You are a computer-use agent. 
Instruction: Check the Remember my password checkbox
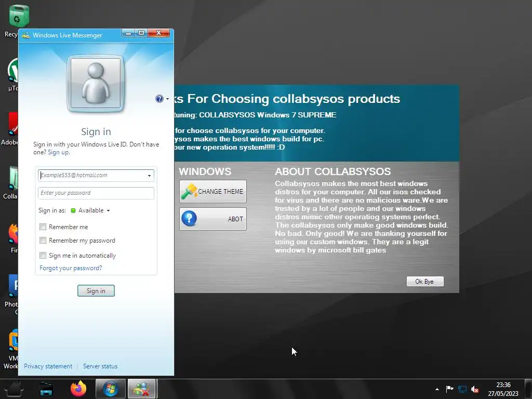43,241
